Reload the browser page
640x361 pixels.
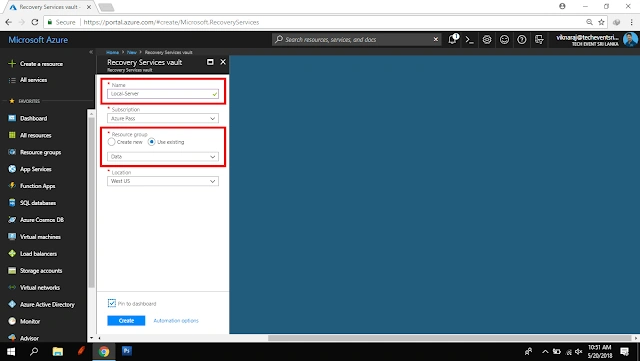(35, 22)
